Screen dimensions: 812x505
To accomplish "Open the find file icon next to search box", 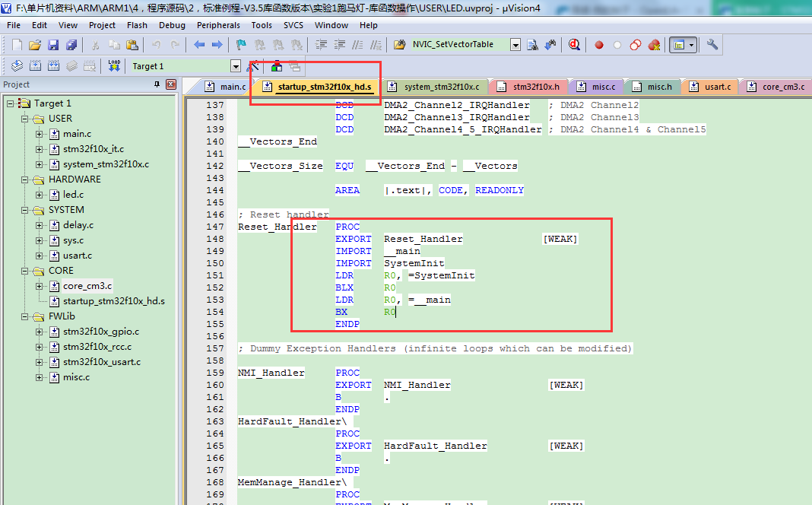I will pyautogui.click(x=532, y=45).
